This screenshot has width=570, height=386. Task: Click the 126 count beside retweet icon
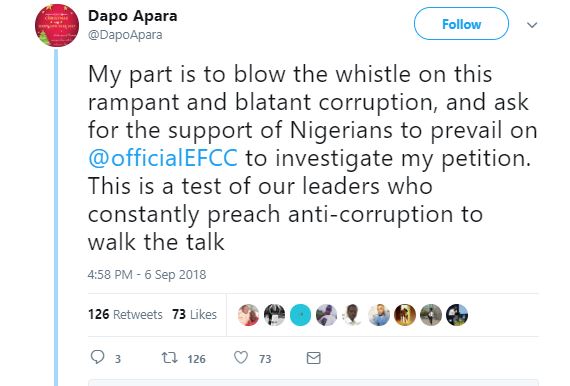(x=197, y=359)
